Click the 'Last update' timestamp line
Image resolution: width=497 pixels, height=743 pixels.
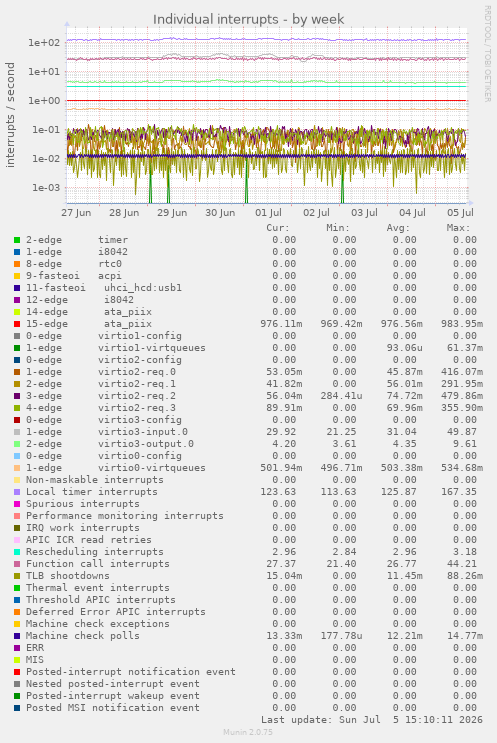371,720
